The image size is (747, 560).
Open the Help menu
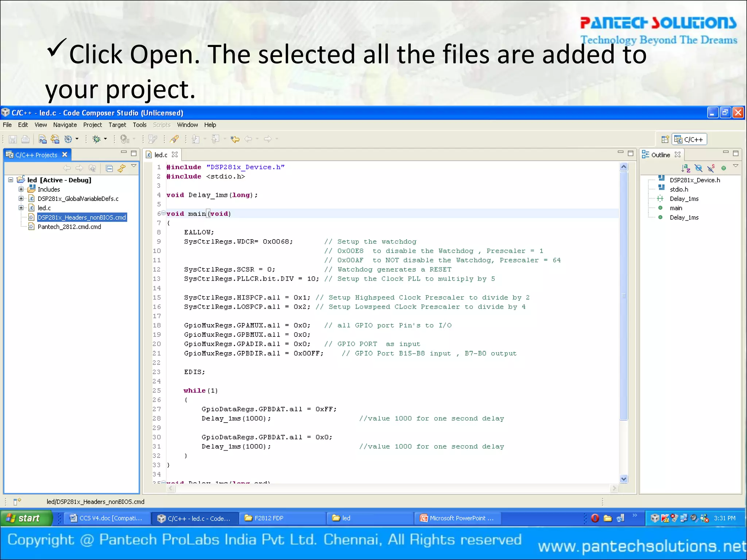click(210, 125)
